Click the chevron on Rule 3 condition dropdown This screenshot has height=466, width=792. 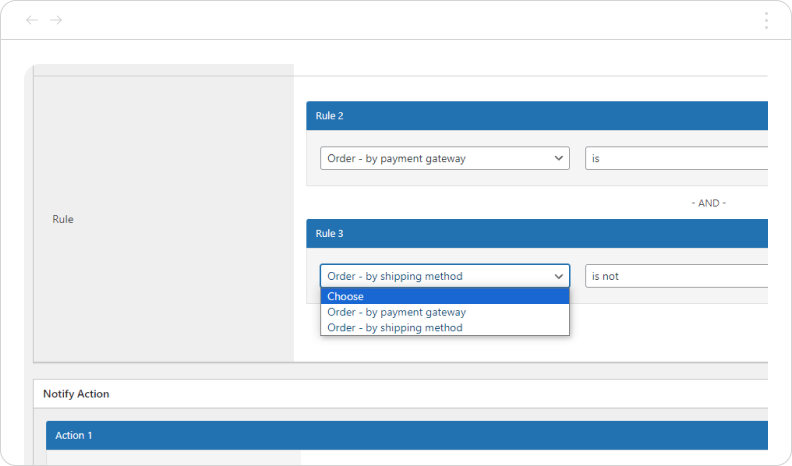(558, 276)
